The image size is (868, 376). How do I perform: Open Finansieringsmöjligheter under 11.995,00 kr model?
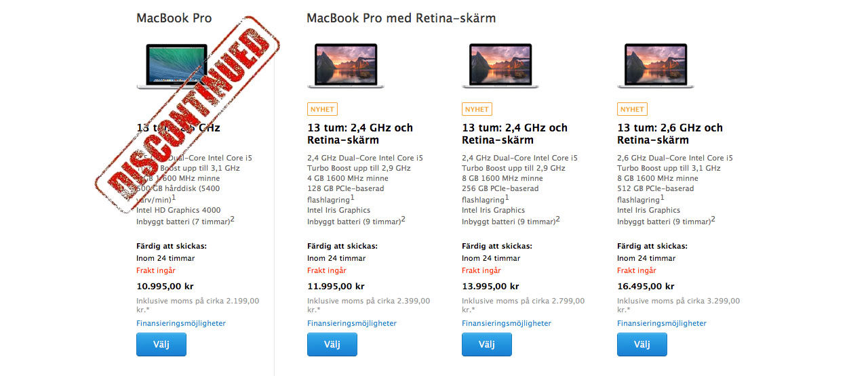[x=352, y=323]
